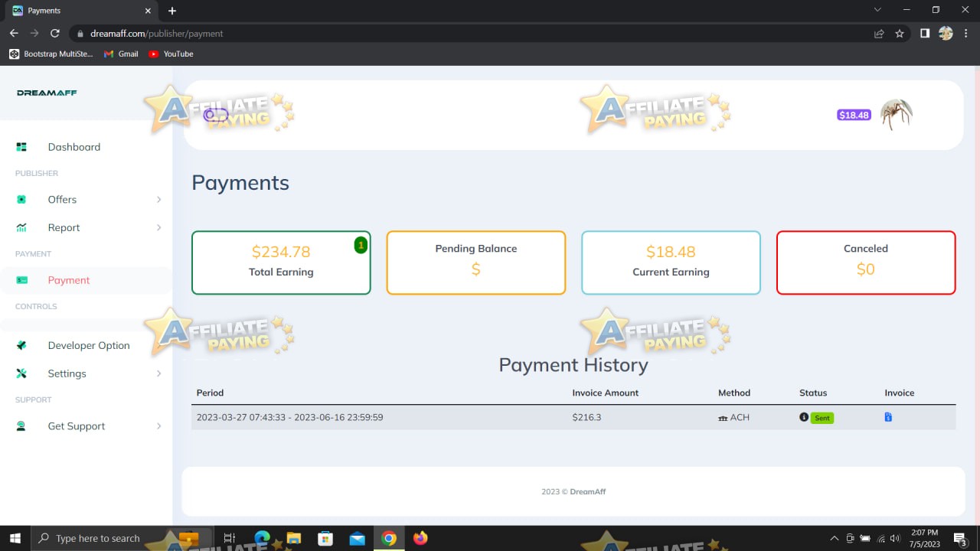Expand the Offers submenu chevron
980x551 pixels.
pos(159,199)
